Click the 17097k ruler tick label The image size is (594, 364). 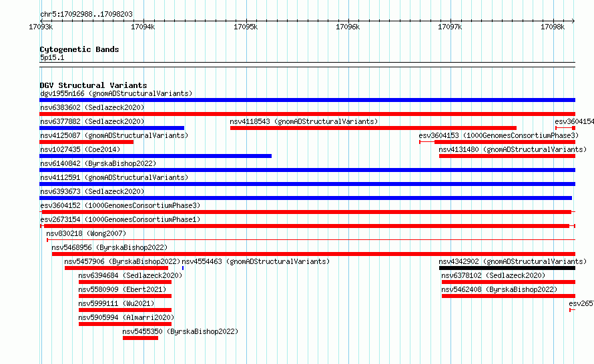[x=450, y=27]
